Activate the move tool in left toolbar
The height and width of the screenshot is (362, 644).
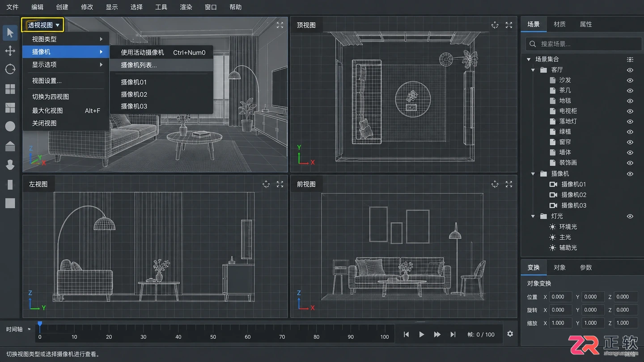pyautogui.click(x=10, y=51)
